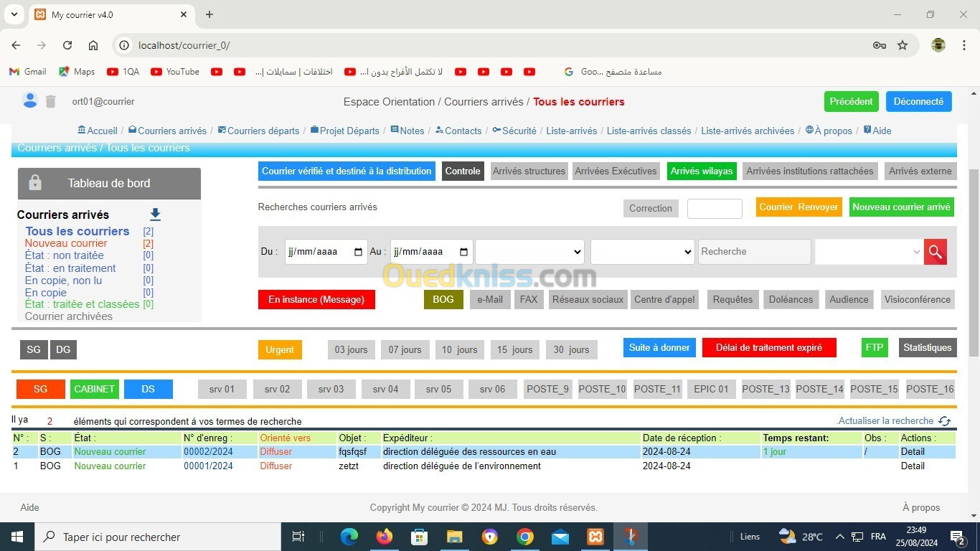Click the padlock icon in Tableau de bord

pos(34,183)
